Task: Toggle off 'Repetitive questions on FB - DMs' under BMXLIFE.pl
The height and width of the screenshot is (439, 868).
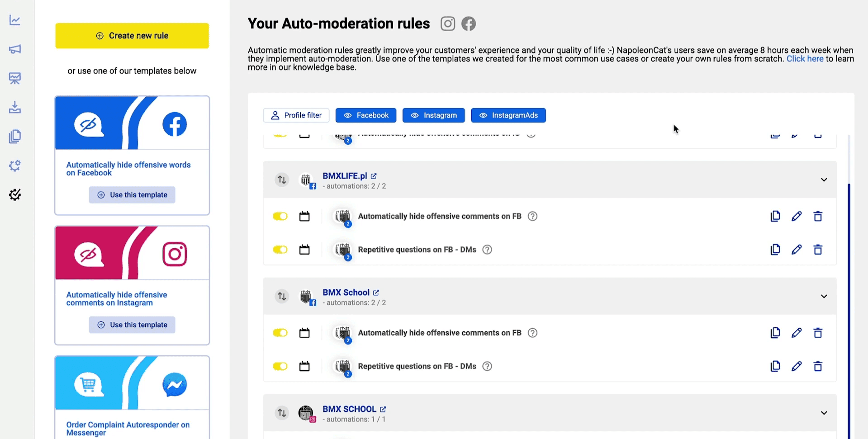Action: (280, 249)
